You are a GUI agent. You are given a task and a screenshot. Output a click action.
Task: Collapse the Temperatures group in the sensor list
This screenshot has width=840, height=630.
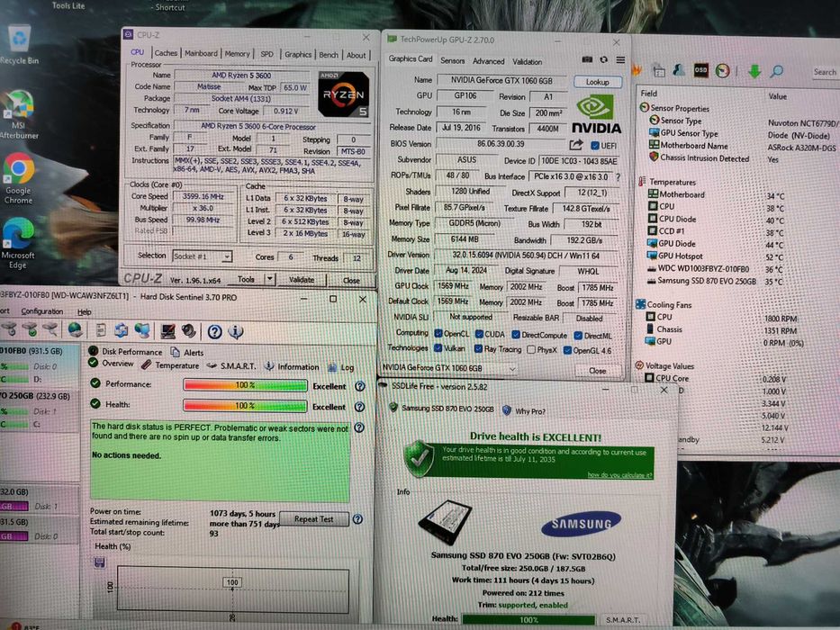point(642,182)
